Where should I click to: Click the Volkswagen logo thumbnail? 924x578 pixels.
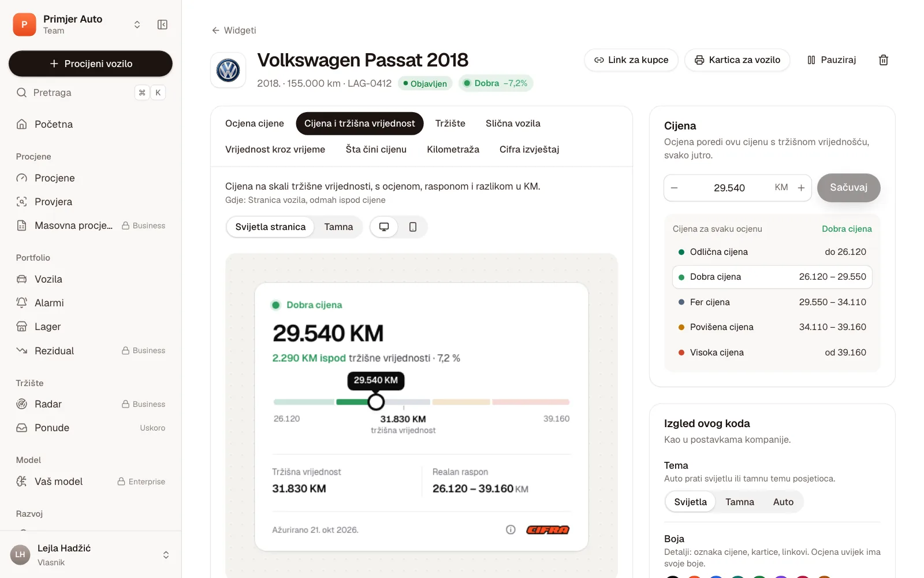coord(228,71)
